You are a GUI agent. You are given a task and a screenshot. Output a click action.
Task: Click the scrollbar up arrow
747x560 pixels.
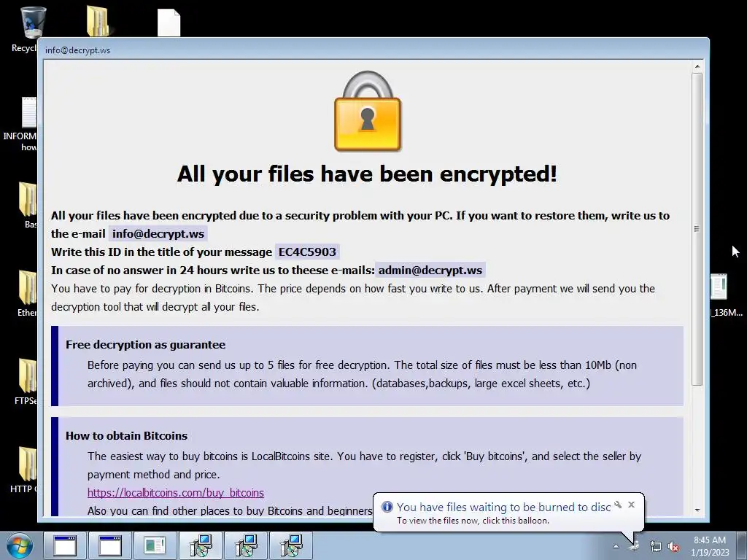click(697, 66)
